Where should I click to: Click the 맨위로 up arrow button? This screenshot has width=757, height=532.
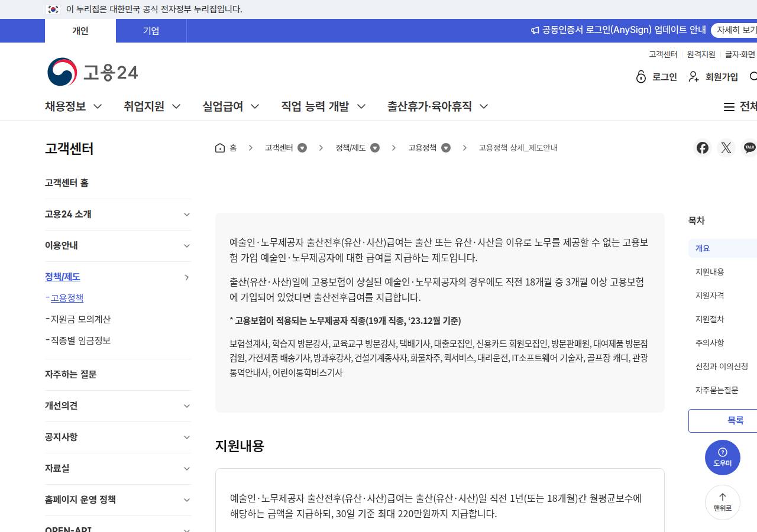click(723, 502)
